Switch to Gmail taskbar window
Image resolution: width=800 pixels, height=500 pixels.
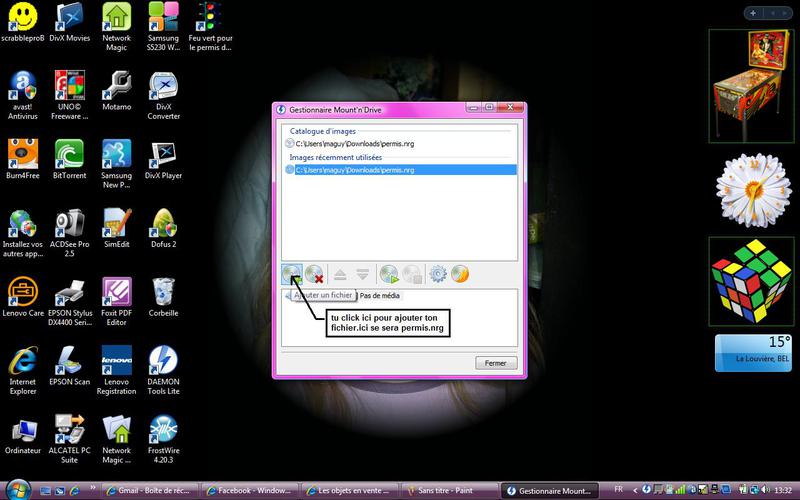150,490
